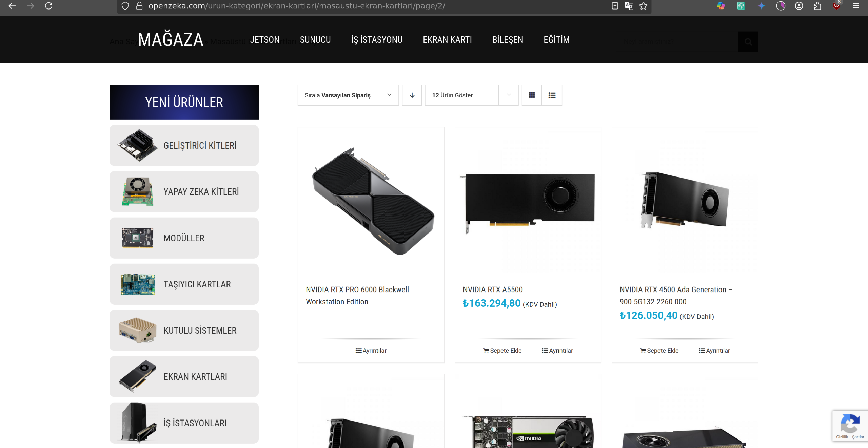This screenshot has width=868, height=448.
Task: Click the purple circle extension icon
Action: click(x=781, y=6)
